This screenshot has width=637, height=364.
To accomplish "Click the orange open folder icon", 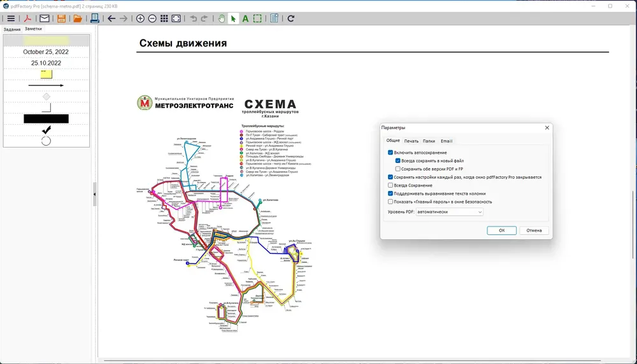I will (78, 18).
